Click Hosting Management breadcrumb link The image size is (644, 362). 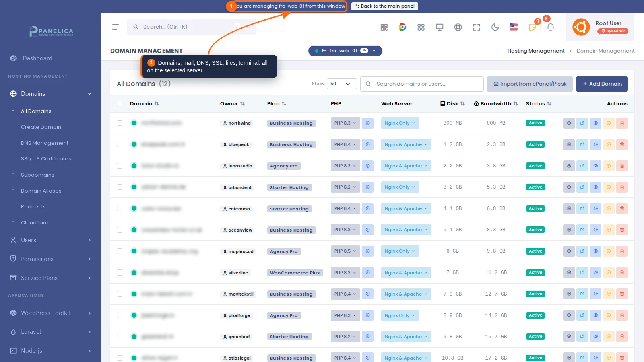click(x=536, y=51)
